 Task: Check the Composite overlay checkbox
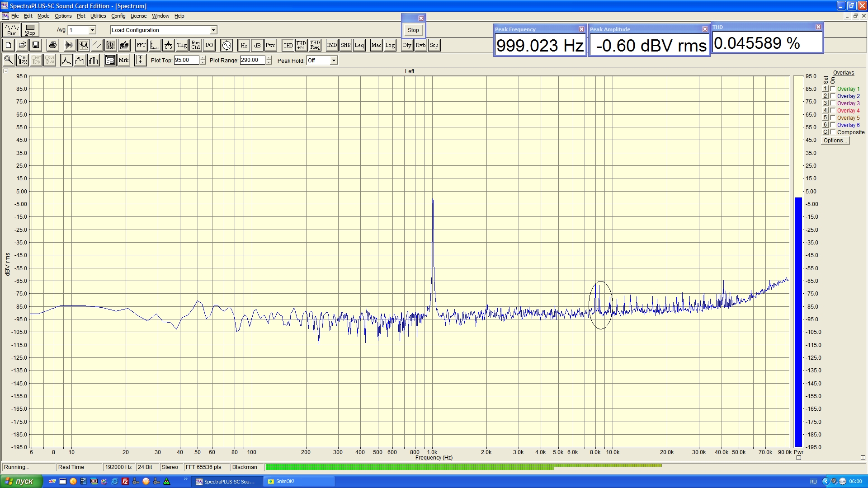pyautogui.click(x=833, y=132)
